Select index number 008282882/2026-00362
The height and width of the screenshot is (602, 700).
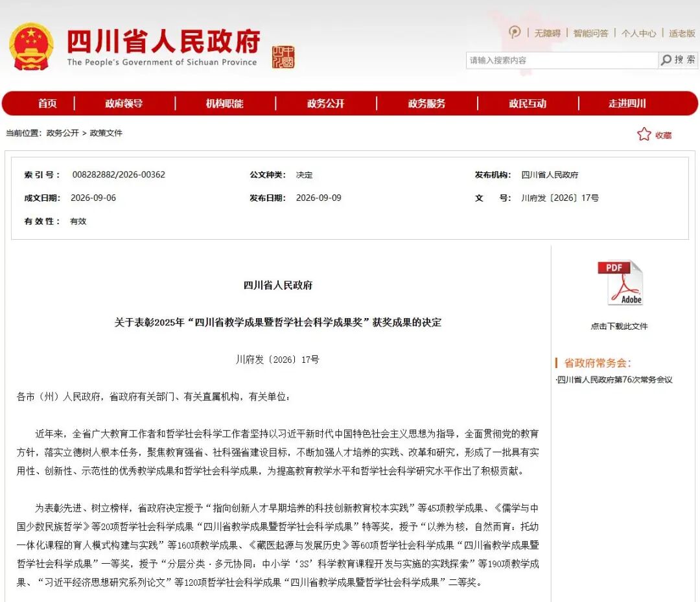click(119, 174)
